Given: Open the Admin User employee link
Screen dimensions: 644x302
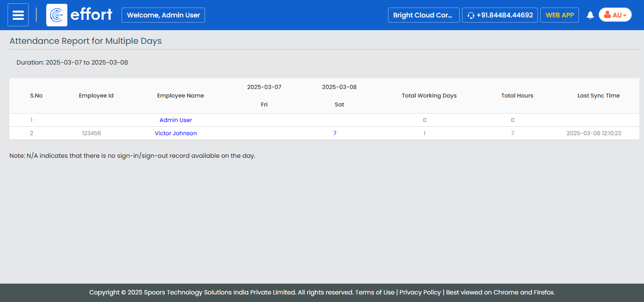Looking at the screenshot, I should (x=176, y=120).
